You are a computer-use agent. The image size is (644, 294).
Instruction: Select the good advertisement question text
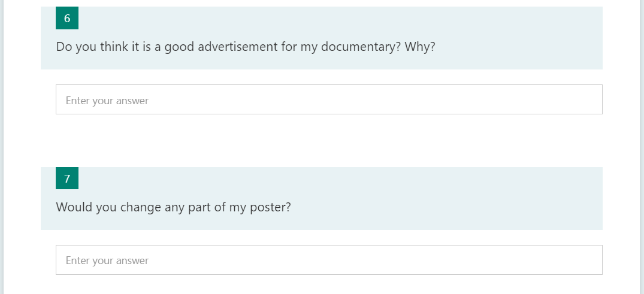[x=246, y=47]
